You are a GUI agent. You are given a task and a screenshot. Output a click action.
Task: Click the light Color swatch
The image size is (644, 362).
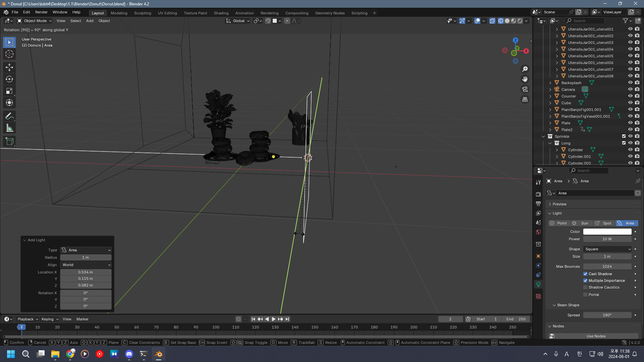(607, 232)
